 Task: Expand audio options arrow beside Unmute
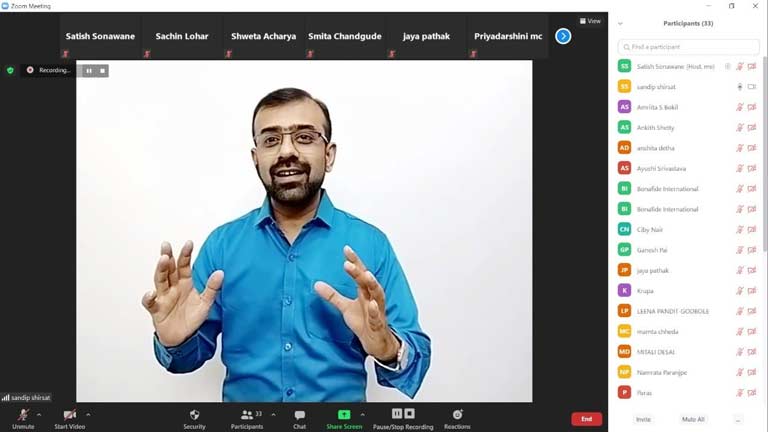39,414
